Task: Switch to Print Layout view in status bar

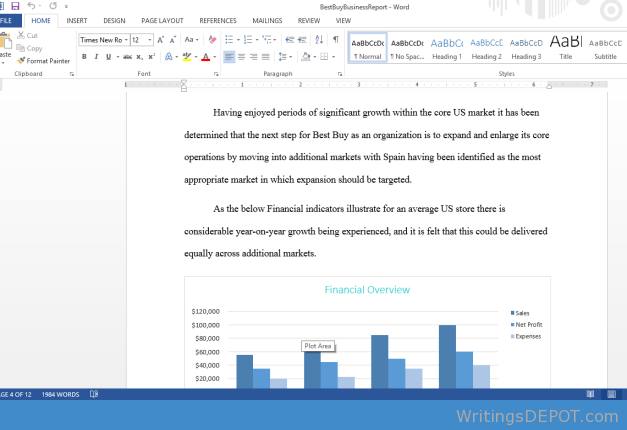Action: 611,394
